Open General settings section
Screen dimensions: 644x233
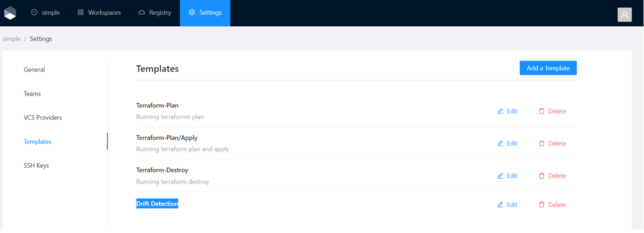click(x=34, y=70)
